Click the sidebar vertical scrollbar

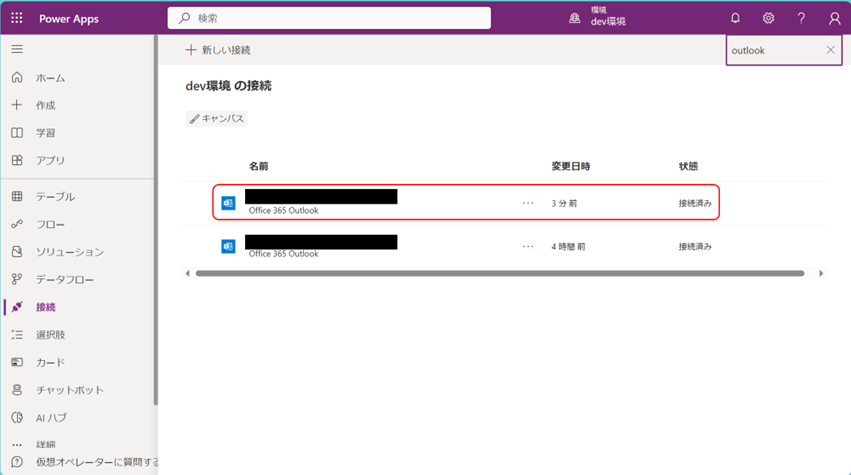156,220
